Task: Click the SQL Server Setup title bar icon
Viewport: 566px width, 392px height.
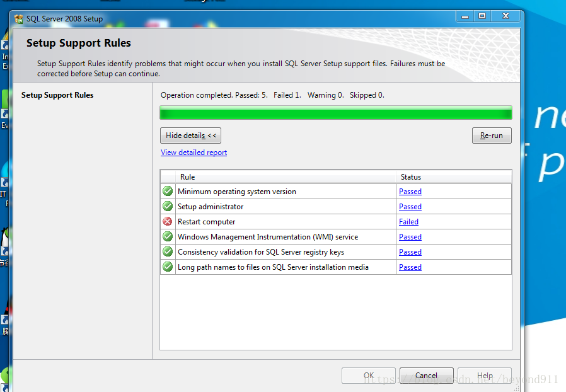Action: pos(18,19)
